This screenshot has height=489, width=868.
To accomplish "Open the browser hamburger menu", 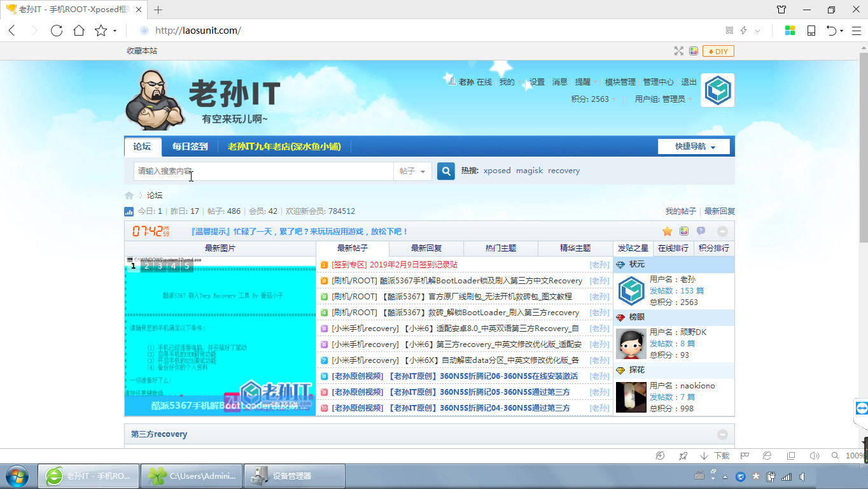I will coord(855,31).
